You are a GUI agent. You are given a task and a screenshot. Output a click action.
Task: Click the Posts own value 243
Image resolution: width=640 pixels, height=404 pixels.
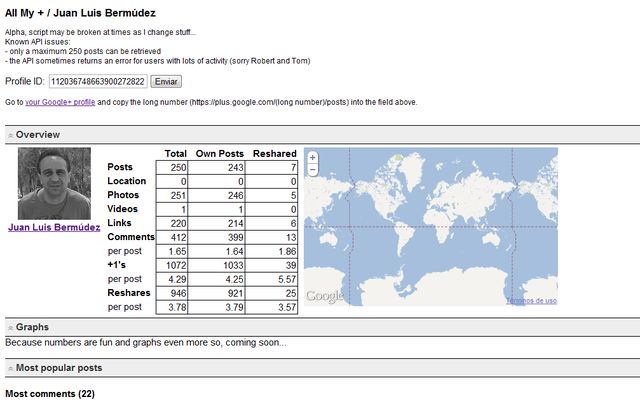click(236, 168)
